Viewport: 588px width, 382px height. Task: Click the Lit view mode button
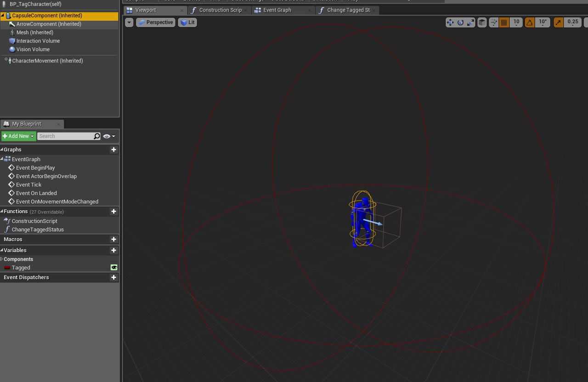click(187, 22)
